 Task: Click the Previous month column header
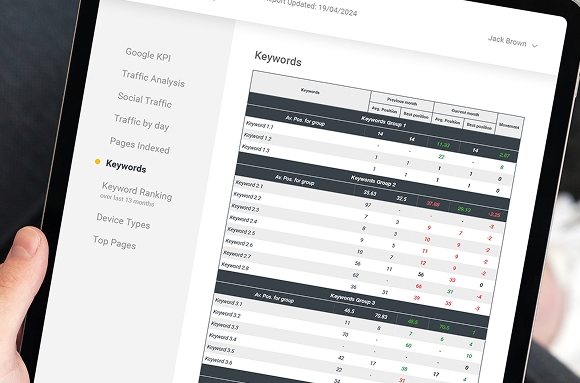402,101
